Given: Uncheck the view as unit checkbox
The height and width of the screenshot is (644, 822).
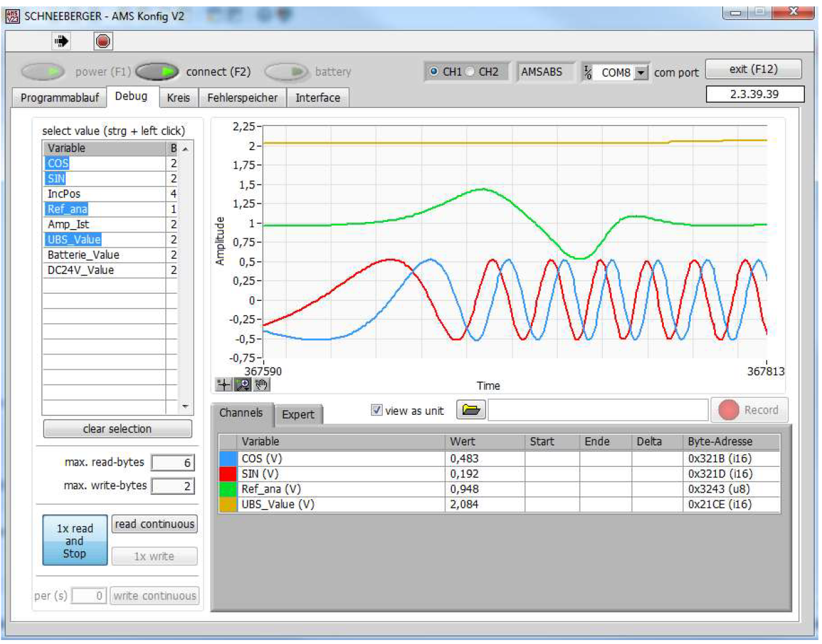Looking at the screenshot, I should tap(377, 410).
